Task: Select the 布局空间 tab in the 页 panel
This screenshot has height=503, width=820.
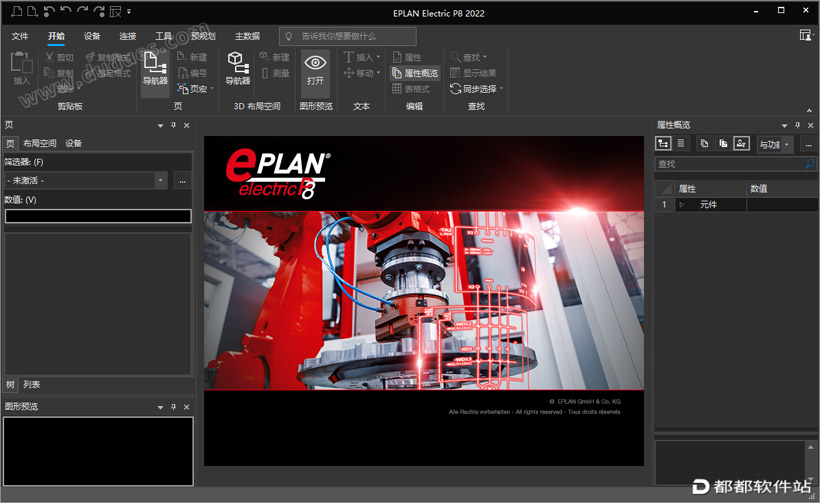Action: [40, 143]
